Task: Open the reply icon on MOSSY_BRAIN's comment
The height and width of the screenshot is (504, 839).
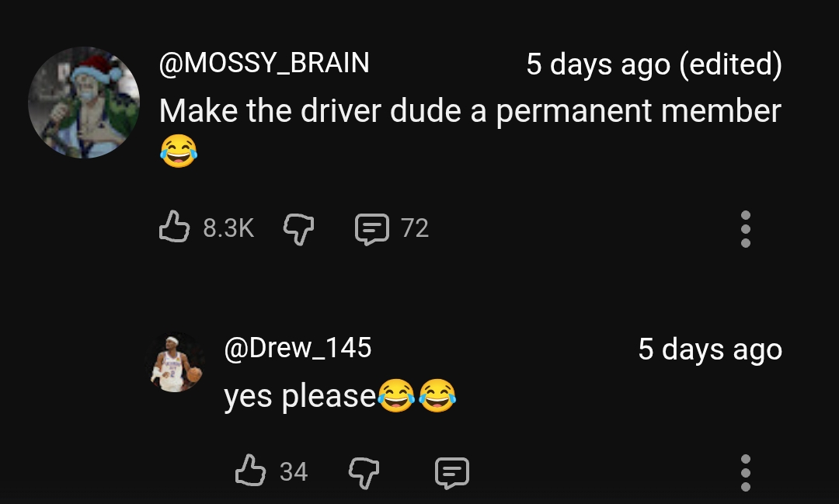Action: pyautogui.click(x=372, y=228)
